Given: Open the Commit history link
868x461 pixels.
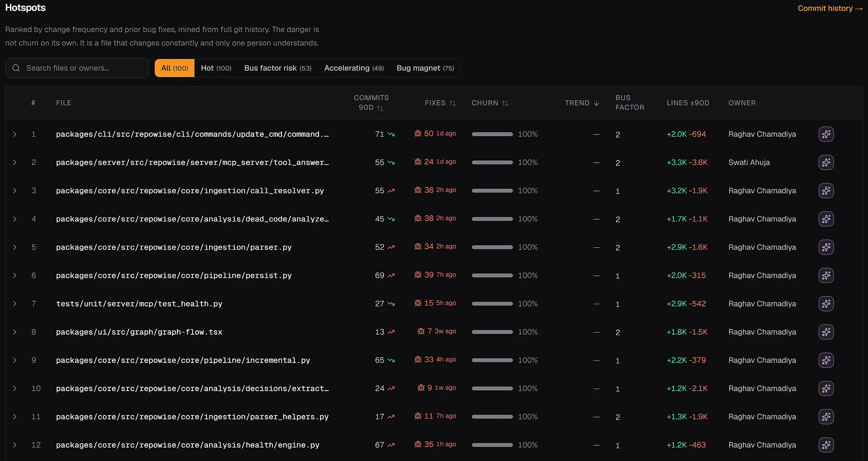Looking at the screenshot, I should [x=830, y=8].
